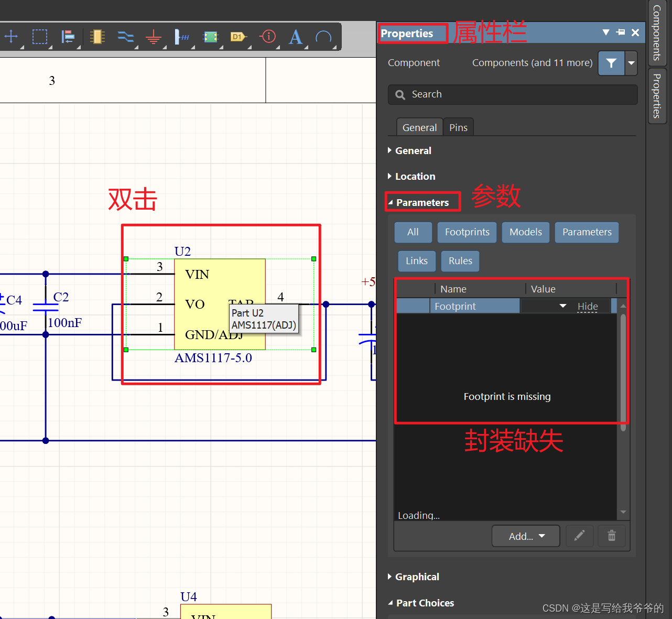The image size is (672, 619).
Task: Toggle the Parameters filter button
Action: point(587,232)
